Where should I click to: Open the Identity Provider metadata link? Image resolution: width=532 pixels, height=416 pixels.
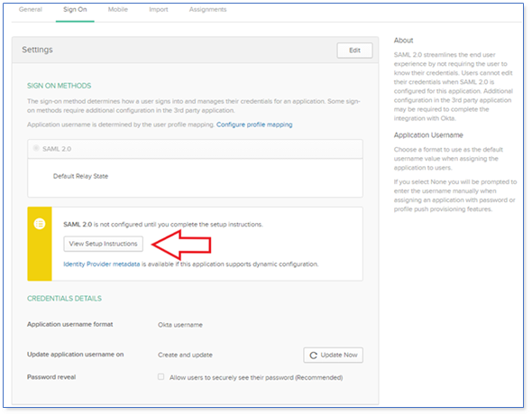click(102, 264)
